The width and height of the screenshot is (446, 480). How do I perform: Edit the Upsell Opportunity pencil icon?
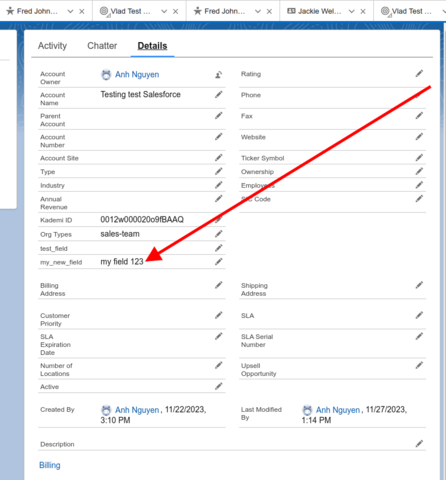point(419,366)
